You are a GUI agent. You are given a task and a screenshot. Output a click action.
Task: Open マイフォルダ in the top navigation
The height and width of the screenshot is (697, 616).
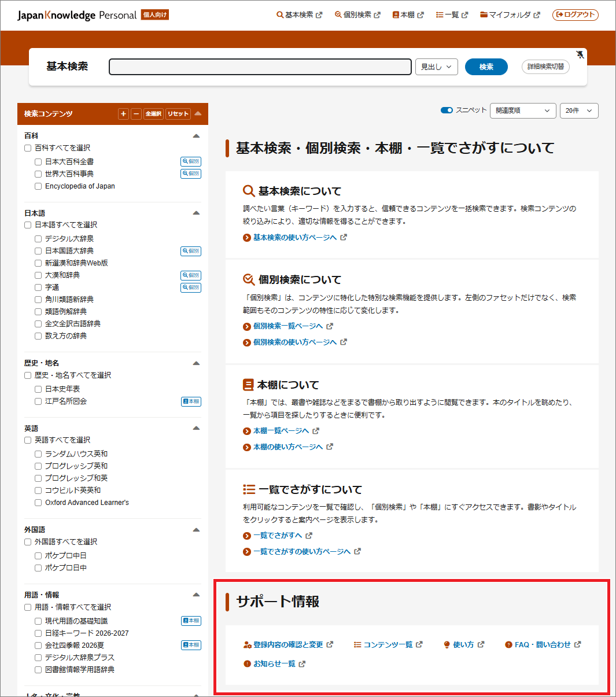pyautogui.click(x=510, y=15)
